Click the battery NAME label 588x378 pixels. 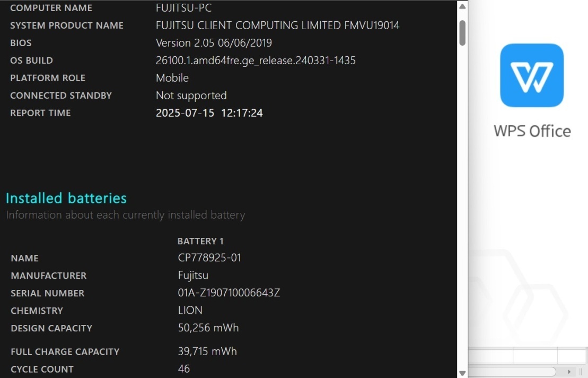[x=25, y=258]
